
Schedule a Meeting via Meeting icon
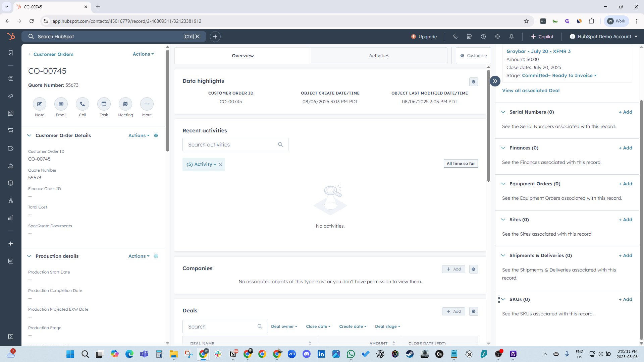click(125, 104)
